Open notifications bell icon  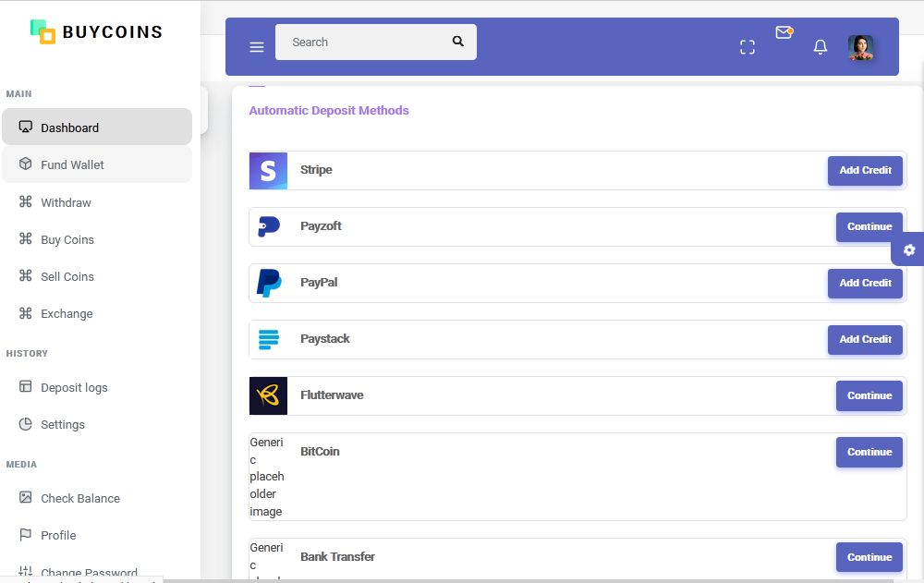pos(821,47)
